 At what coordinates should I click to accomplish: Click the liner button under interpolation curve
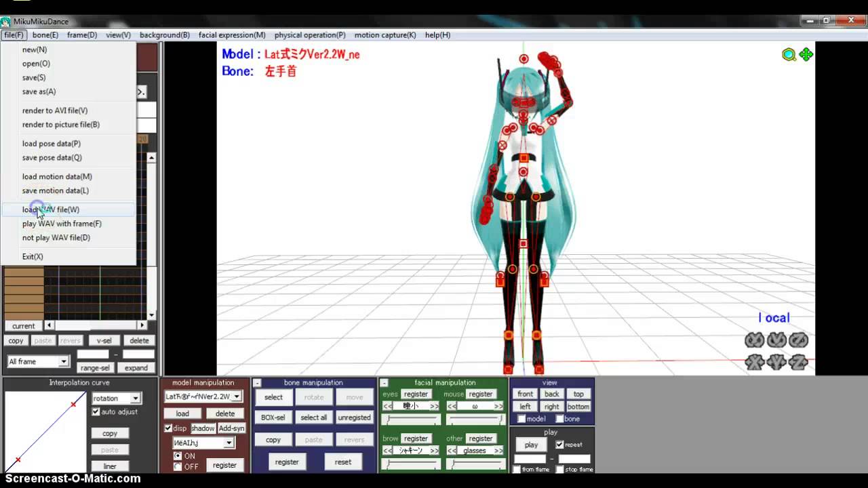pyautogui.click(x=110, y=466)
